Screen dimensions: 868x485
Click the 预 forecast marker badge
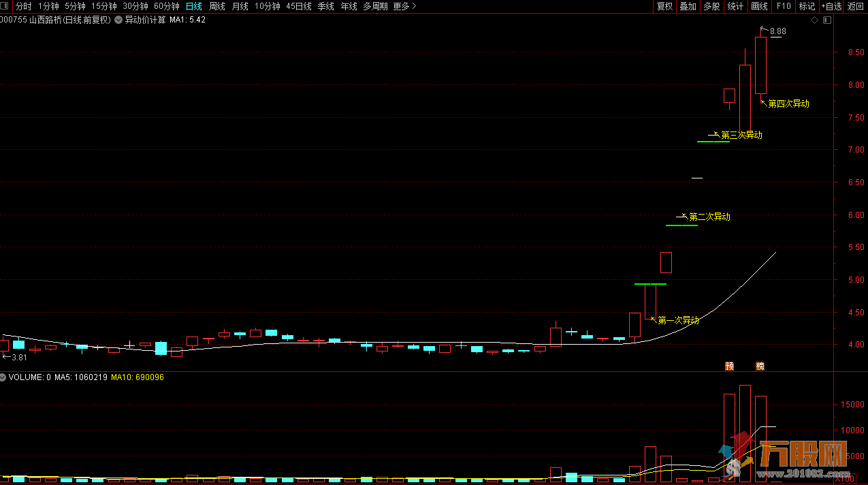pos(729,366)
